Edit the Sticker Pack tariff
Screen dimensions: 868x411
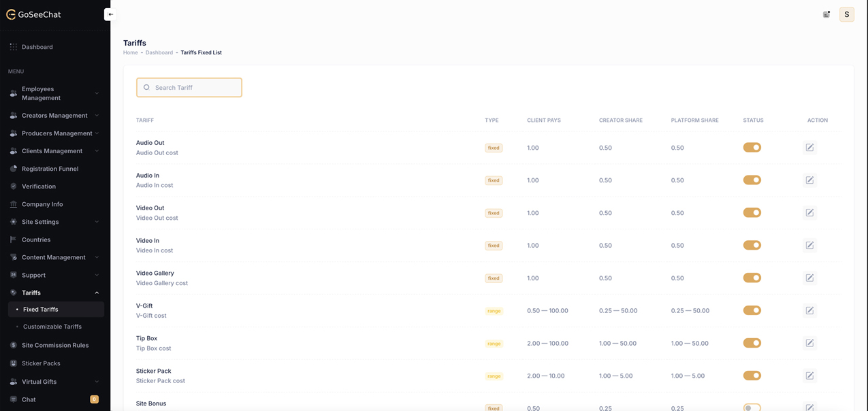click(x=809, y=376)
